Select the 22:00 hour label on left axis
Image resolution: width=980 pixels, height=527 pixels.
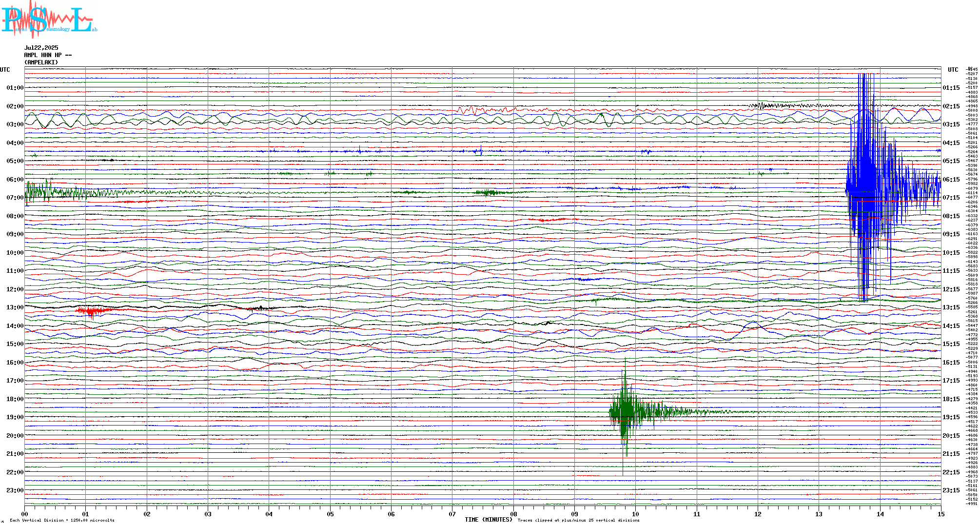click(15, 472)
